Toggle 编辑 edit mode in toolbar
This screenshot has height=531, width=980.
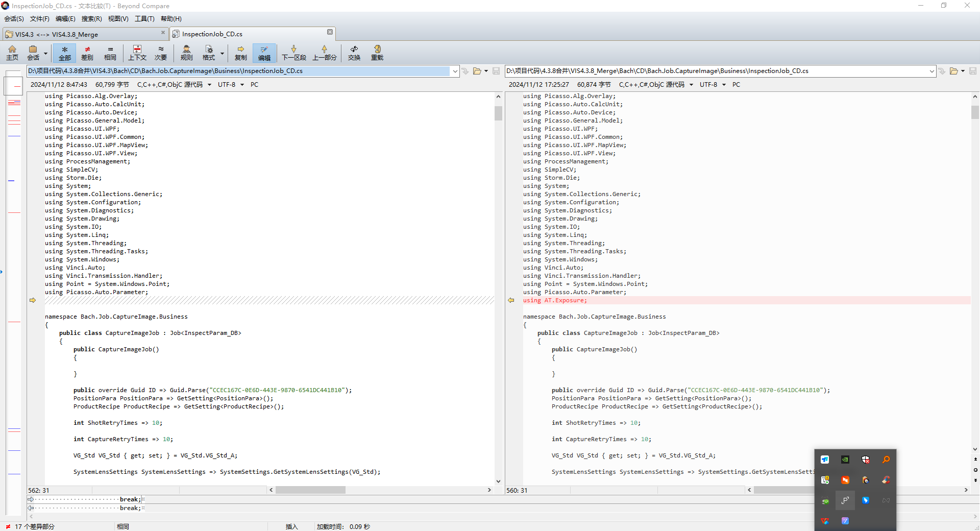[x=264, y=53]
